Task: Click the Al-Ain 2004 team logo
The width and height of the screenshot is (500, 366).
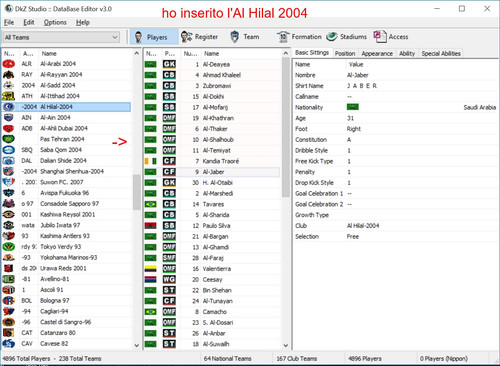Action: tap(9, 118)
